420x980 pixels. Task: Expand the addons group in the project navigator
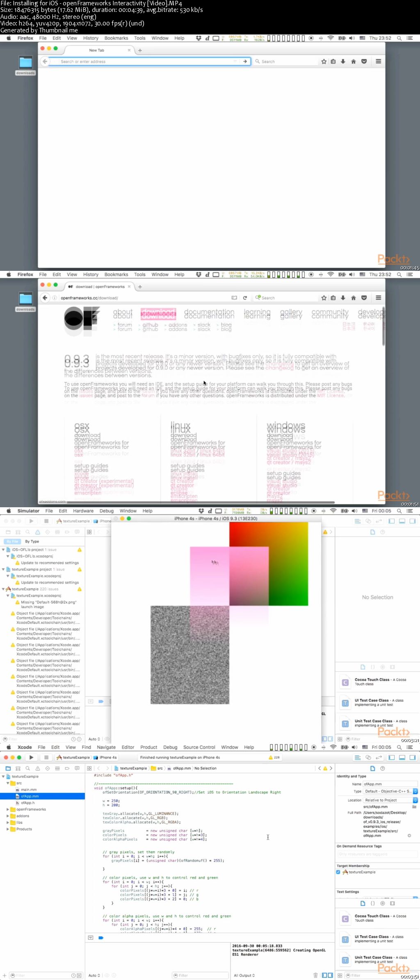(x=8, y=816)
